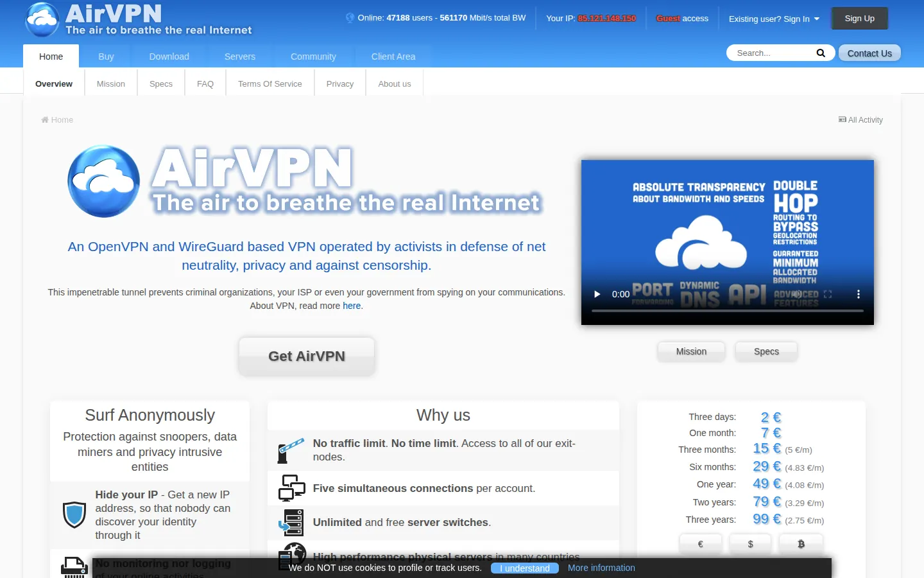Click the Get AirVPN button
Viewport: 924px width, 578px height.
(x=307, y=356)
